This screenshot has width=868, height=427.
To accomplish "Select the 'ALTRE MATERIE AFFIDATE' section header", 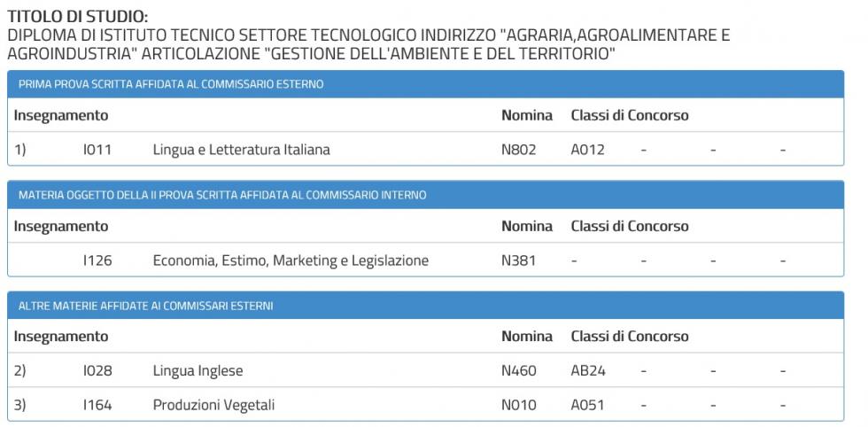I will [146, 306].
